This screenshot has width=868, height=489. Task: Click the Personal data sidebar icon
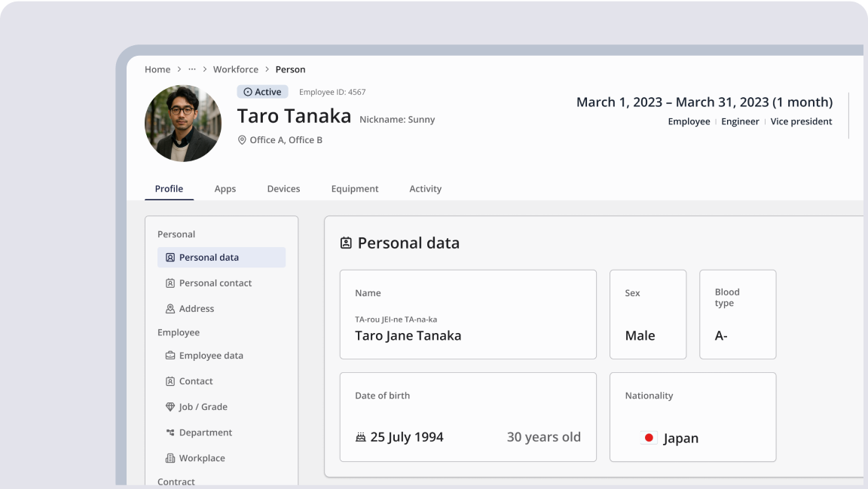(170, 258)
